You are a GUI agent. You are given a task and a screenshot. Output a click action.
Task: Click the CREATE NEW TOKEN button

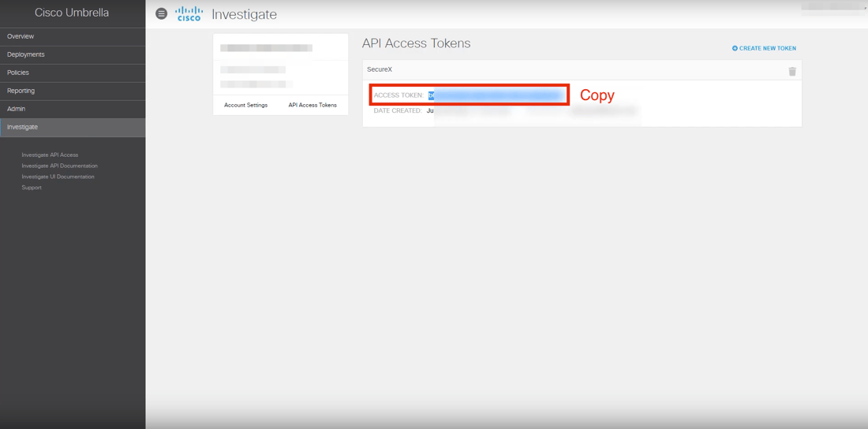764,49
